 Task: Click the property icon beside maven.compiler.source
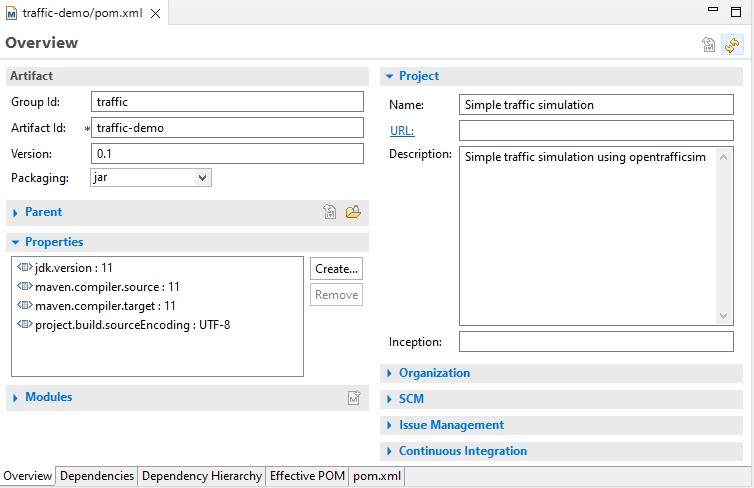(x=25, y=287)
